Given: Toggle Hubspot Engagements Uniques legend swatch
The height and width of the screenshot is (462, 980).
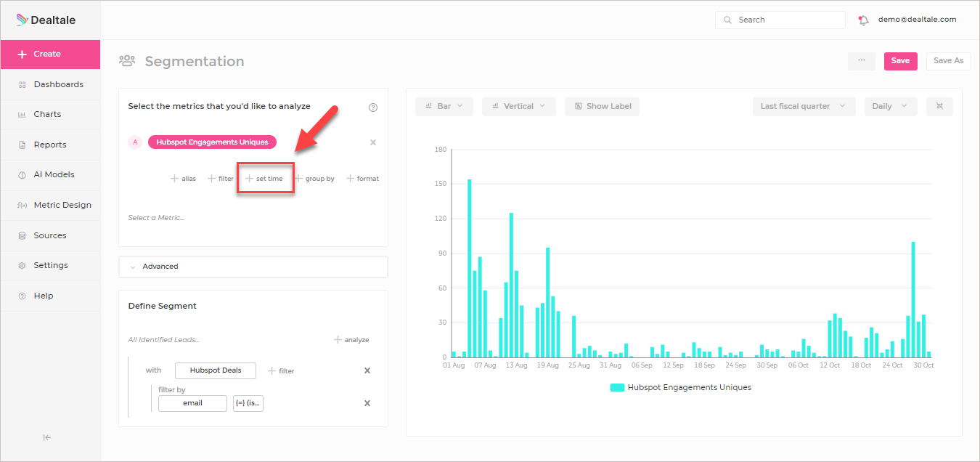Looking at the screenshot, I should 617,388.
